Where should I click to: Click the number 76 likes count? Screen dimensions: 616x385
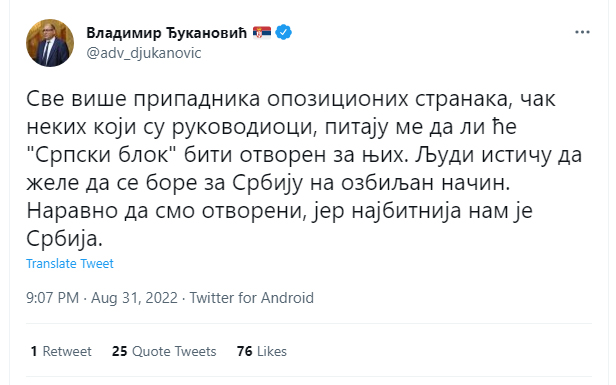click(x=245, y=351)
